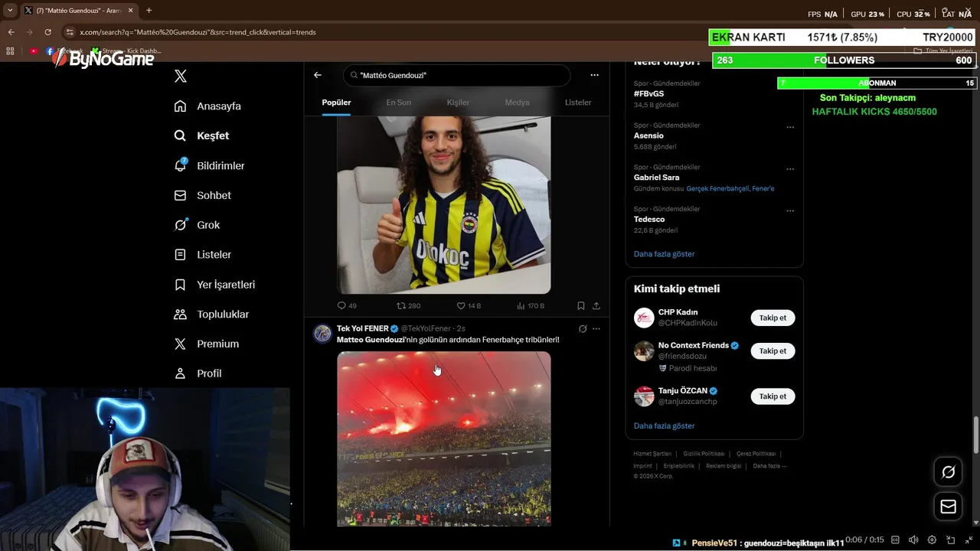Open the red flares stadium image
This screenshot has height=551, width=980.
click(x=444, y=439)
